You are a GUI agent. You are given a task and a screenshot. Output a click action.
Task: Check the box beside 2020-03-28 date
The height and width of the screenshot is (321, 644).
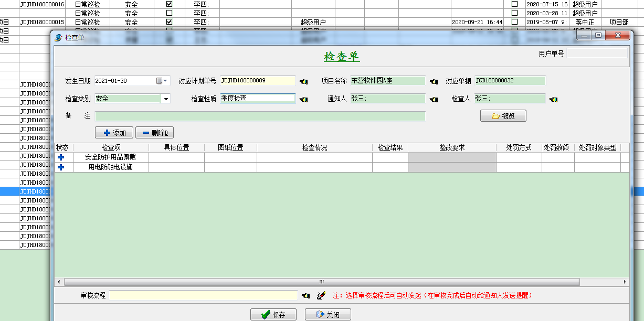click(x=514, y=13)
